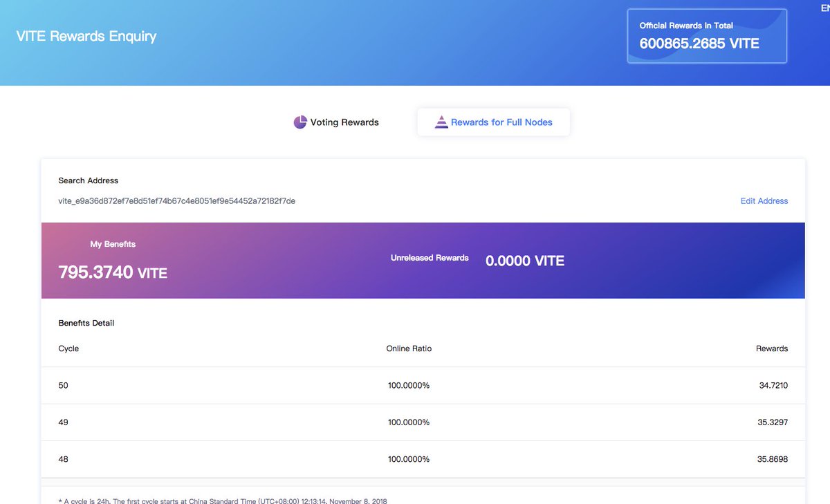
Task: Select online ratio 100.0000% for cycle 50
Action: pos(409,385)
